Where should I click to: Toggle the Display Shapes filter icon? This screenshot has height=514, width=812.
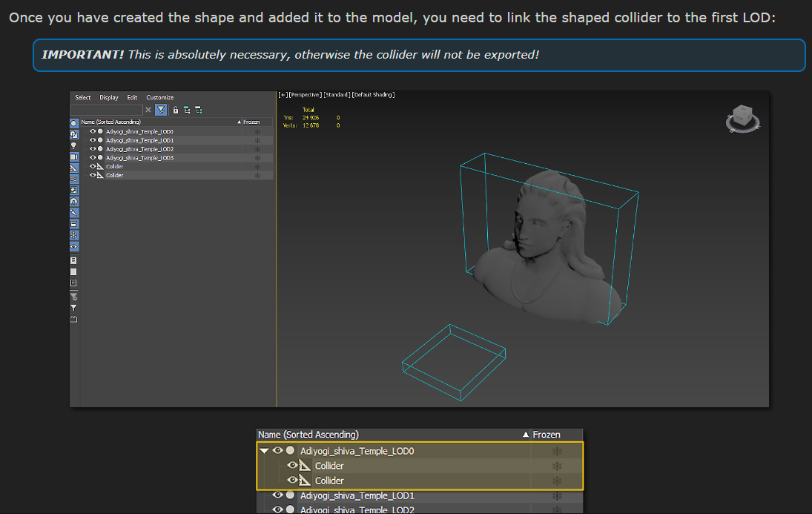pos(73,135)
